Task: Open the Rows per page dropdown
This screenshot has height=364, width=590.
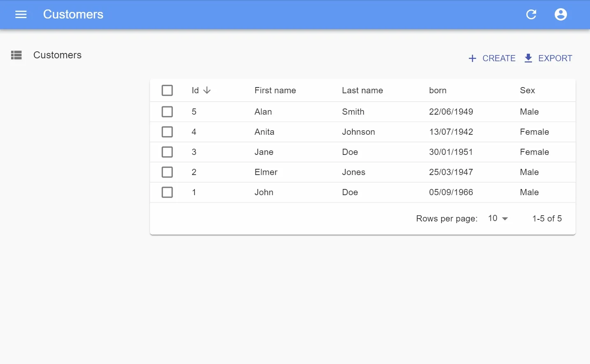Action: click(x=498, y=218)
